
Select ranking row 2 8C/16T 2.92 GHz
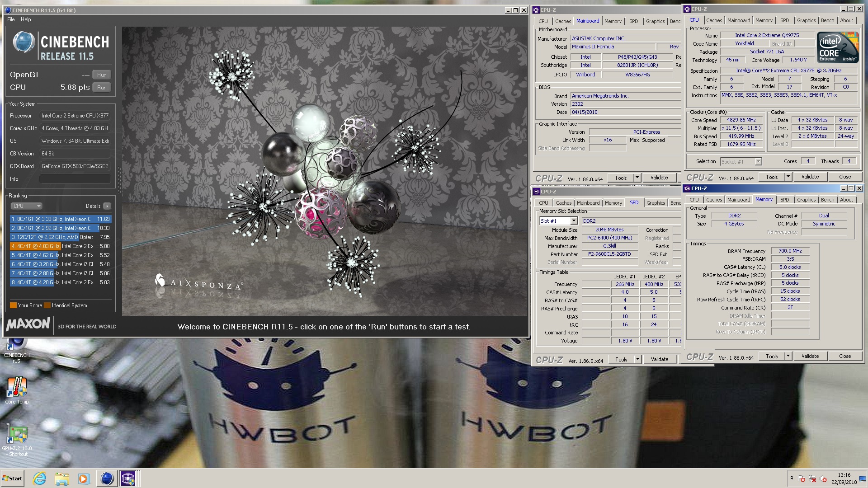(x=60, y=228)
